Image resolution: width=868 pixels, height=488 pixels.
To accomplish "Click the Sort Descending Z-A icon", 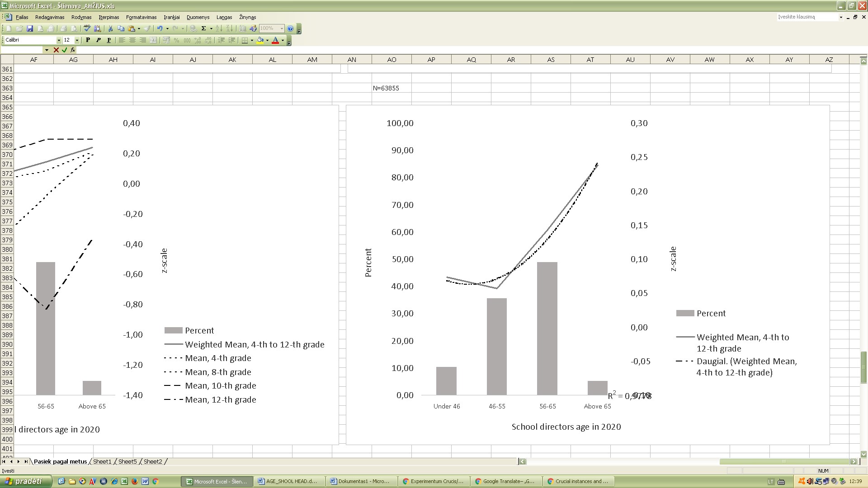I will [230, 28].
